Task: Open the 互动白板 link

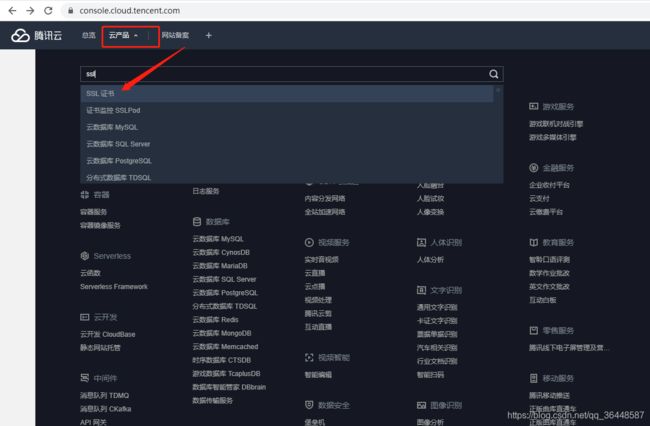Action: tap(543, 300)
